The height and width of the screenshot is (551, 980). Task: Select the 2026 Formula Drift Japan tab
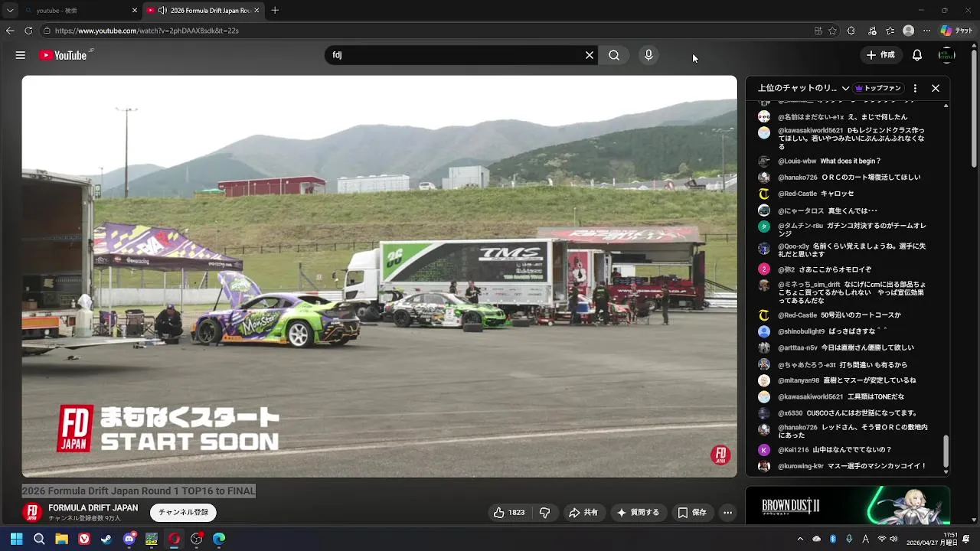[x=204, y=10]
